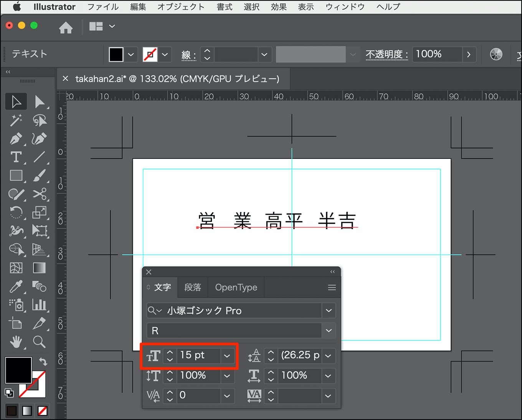The image size is (522, 420).
Task: Select the Column Graph tool
Action: click(40, 305)
